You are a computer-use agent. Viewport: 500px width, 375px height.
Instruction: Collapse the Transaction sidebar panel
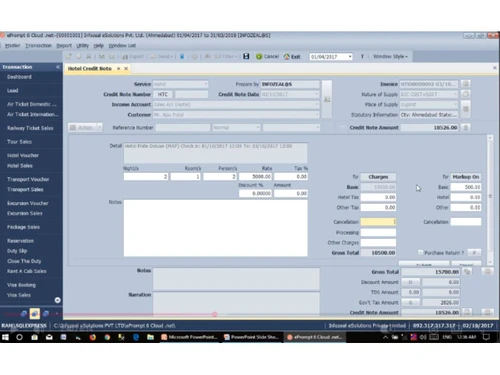point(57,67)
